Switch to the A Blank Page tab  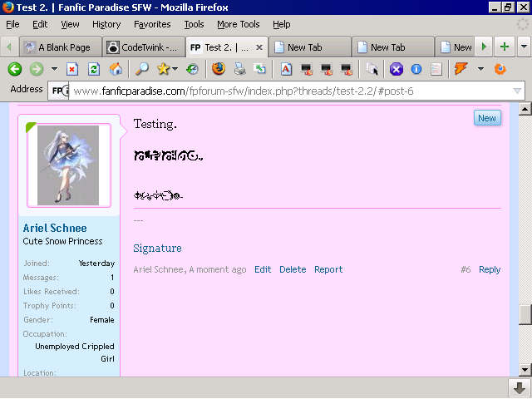(61, 47)
